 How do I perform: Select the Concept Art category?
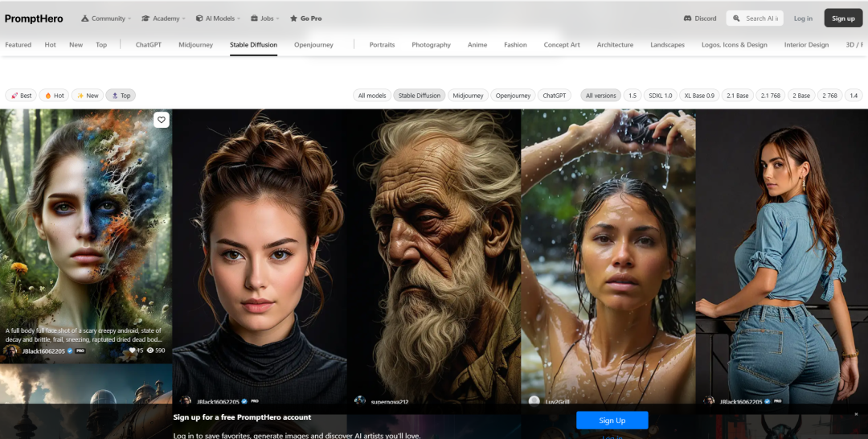pos(562,45)
